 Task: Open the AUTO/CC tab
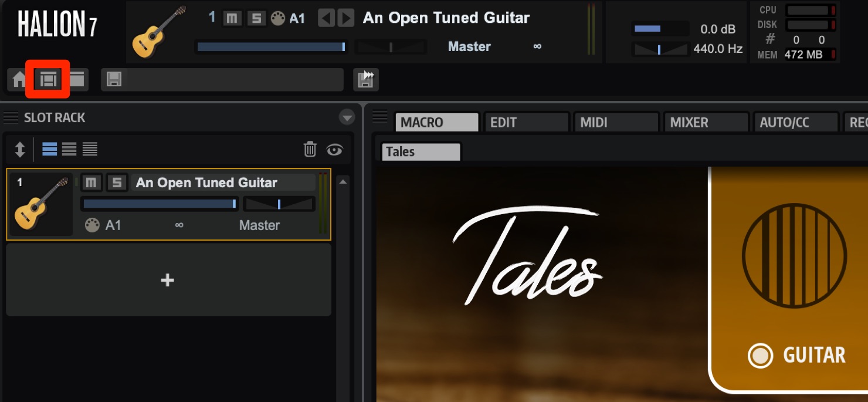coord(796,123)
